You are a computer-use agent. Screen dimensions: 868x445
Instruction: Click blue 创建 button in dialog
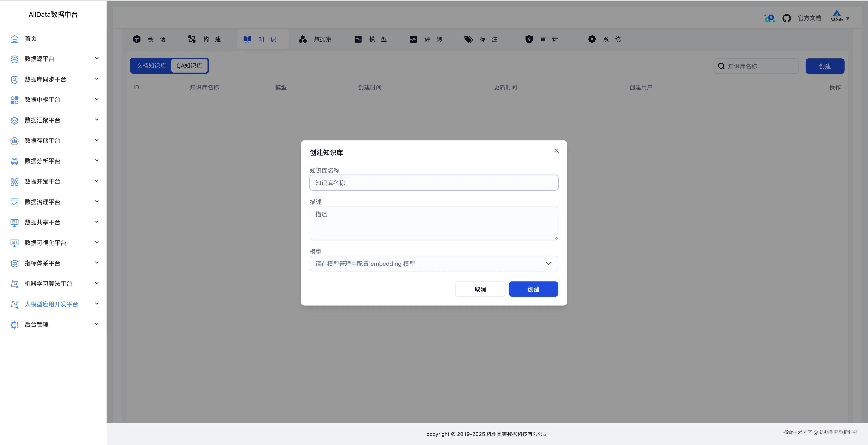coord(533,289)
